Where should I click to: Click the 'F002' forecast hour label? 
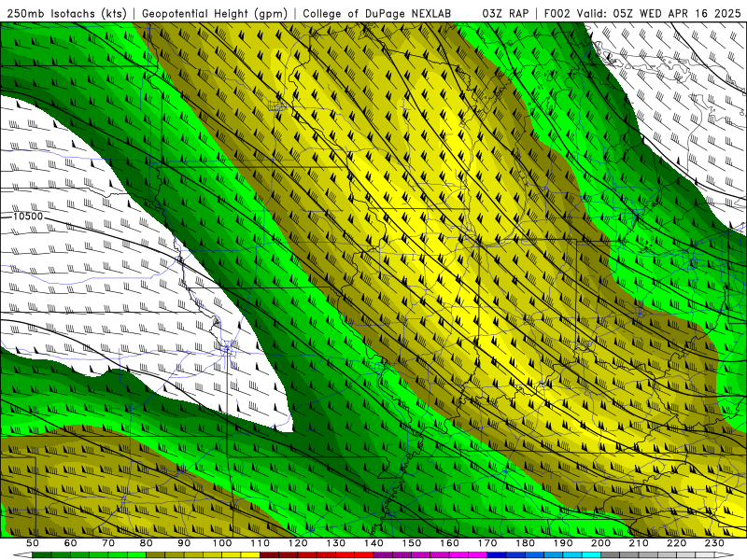(x=557, y=14)
